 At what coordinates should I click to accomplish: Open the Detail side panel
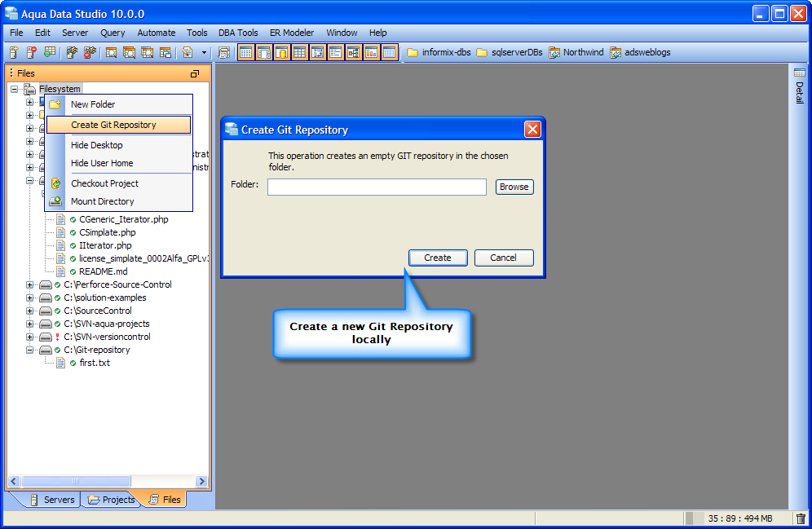click(800, 86)
